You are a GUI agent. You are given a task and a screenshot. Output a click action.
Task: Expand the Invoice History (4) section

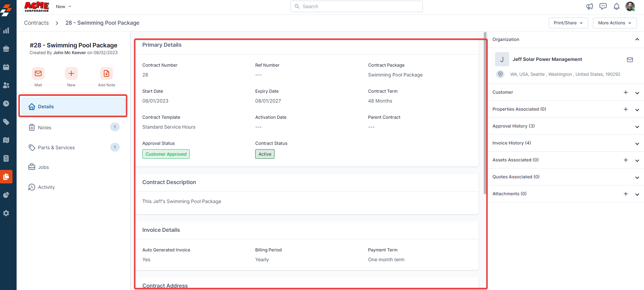tap(637, 143)
